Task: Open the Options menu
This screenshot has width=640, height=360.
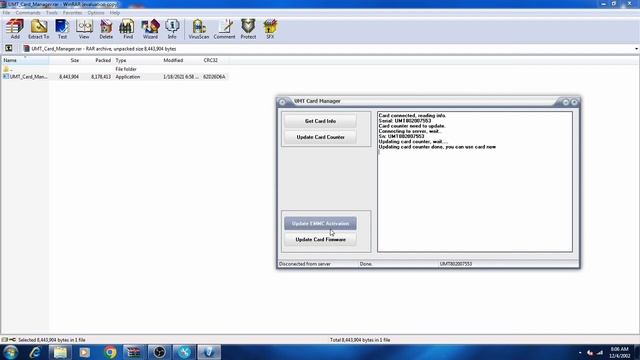Action: [96, 13]
